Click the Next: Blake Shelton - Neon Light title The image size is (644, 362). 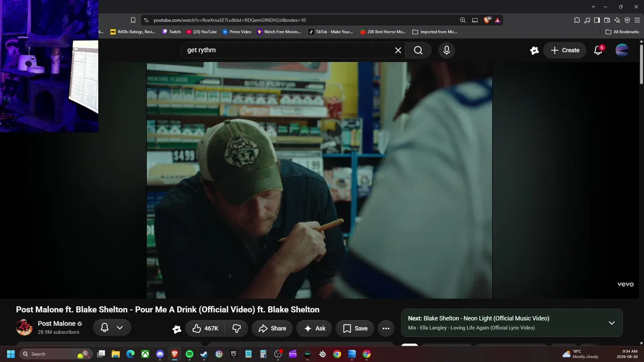tap(478, 318)
